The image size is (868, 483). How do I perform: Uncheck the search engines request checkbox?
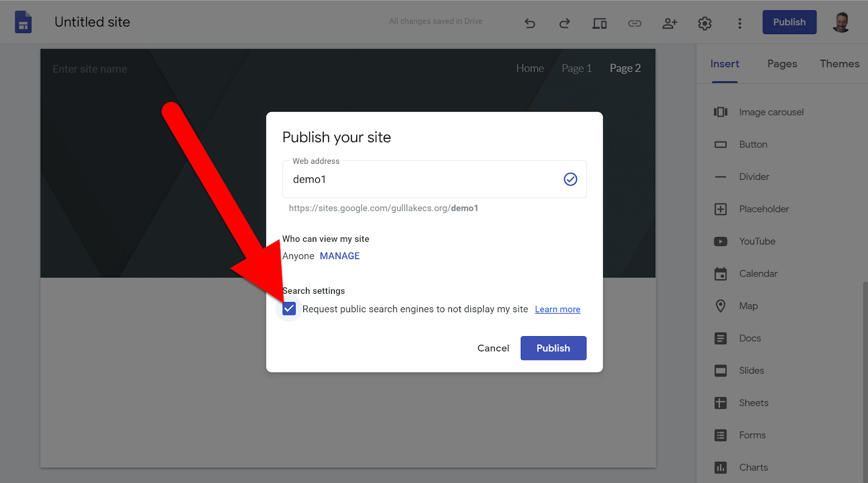(289, 309)
